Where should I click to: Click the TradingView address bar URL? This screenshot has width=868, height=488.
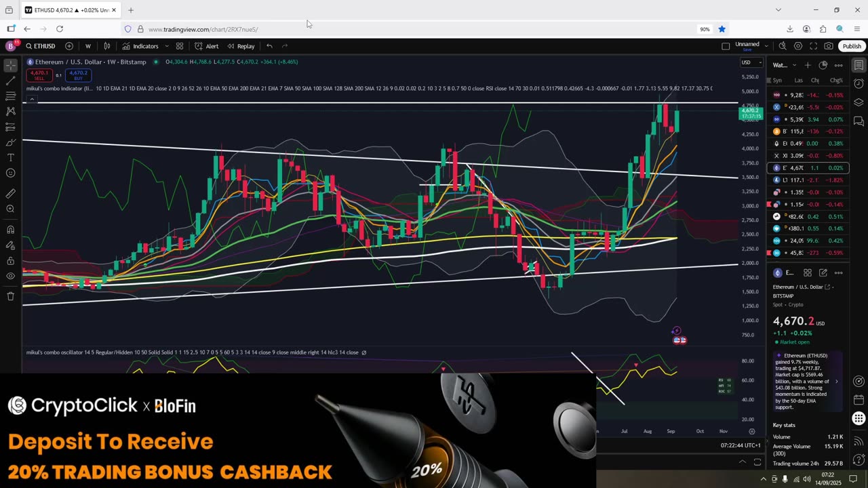pos(203,29)
